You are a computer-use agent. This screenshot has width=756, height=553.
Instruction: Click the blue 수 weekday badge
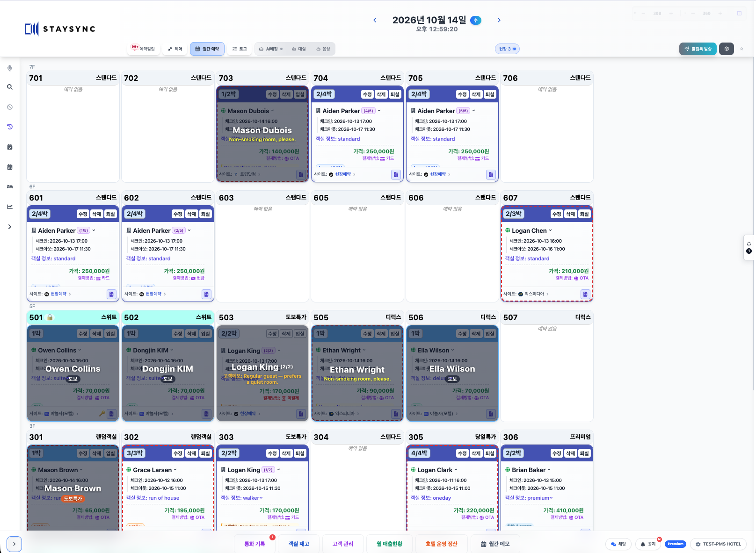pyautogui.click(x=476, y=20)
